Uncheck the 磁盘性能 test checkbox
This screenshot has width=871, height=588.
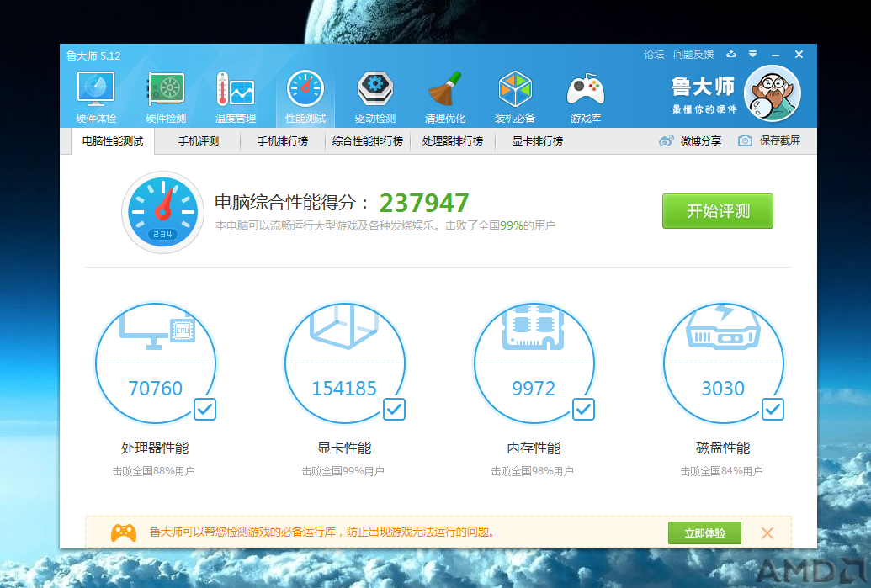point(773,410)
